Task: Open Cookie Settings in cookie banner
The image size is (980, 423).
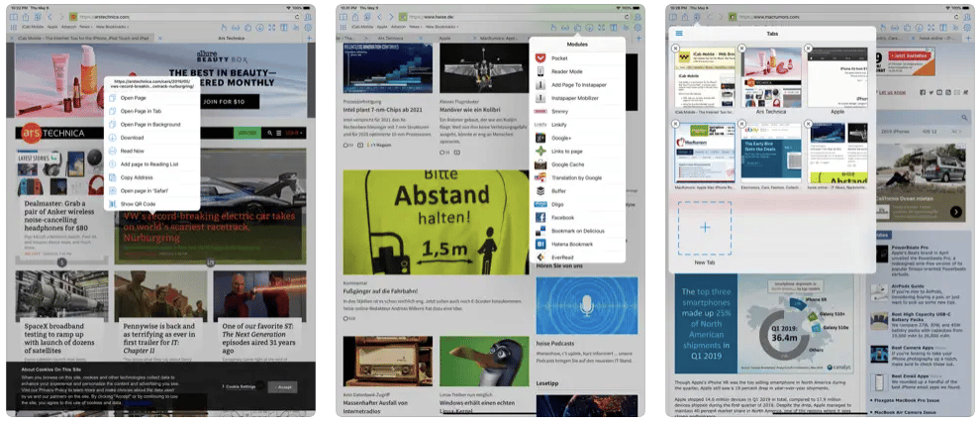Action: tap(239, 386)
